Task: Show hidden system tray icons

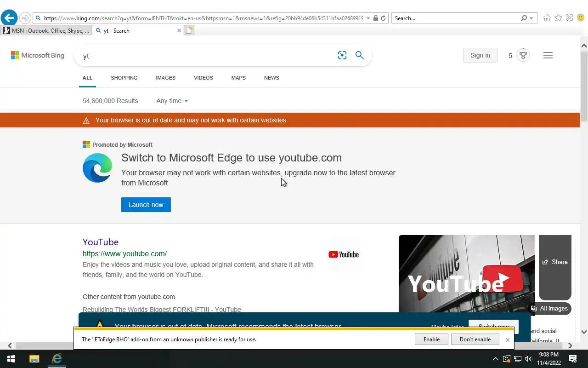Action: click(x=496, y=359)
